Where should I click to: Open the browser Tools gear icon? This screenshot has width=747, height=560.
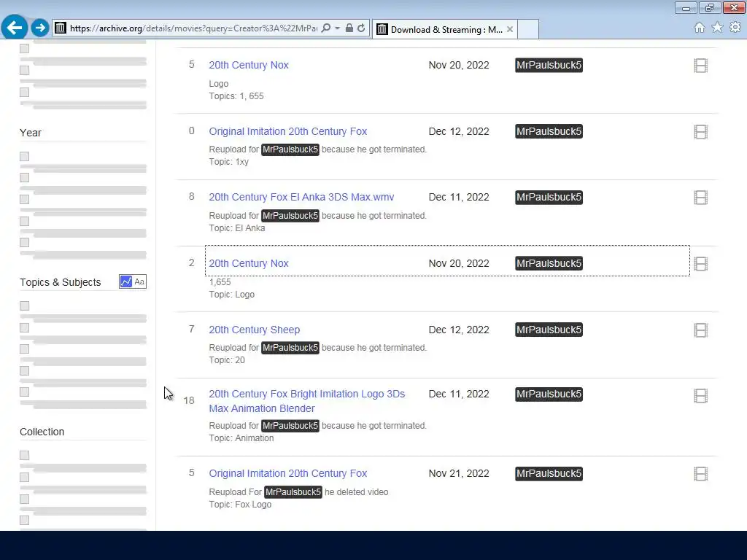click(x=735, y=28)
